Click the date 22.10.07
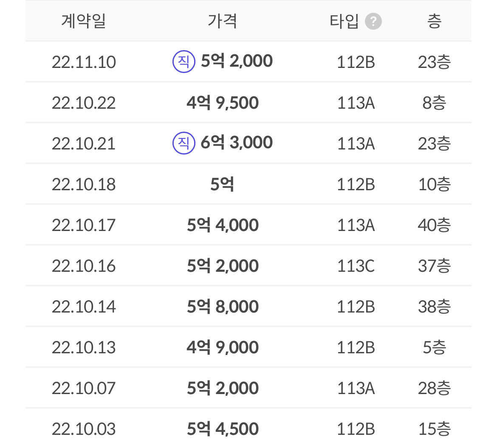 pos(84,387)
